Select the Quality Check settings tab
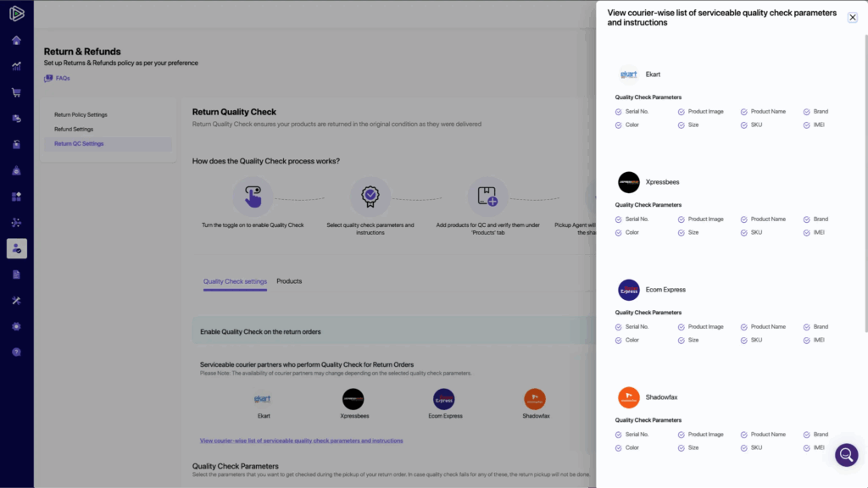 click(235, 281)
